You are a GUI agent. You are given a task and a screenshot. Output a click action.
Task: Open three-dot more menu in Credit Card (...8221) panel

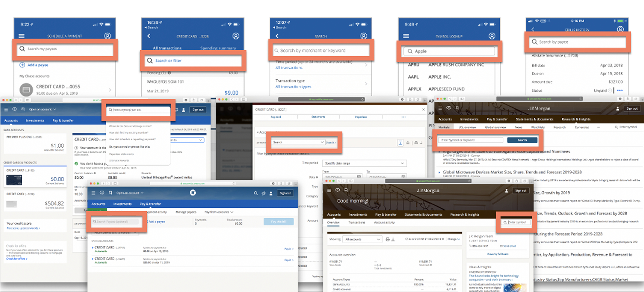pos(403,117)
